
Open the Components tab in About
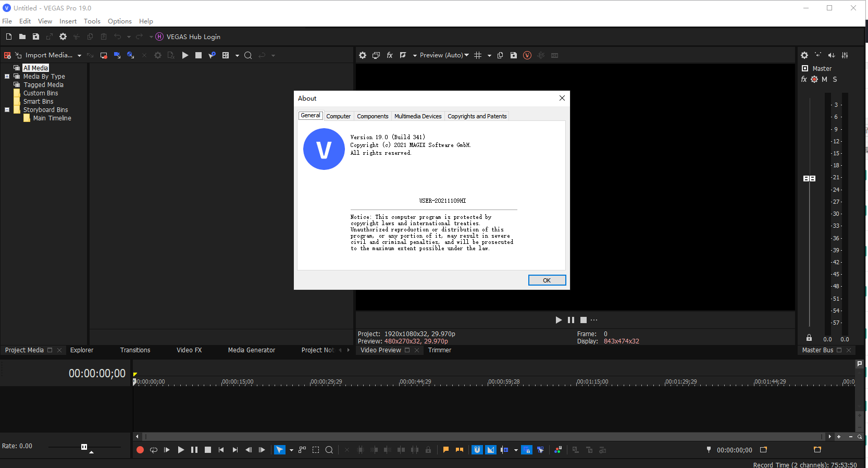[x=373, y=116]
